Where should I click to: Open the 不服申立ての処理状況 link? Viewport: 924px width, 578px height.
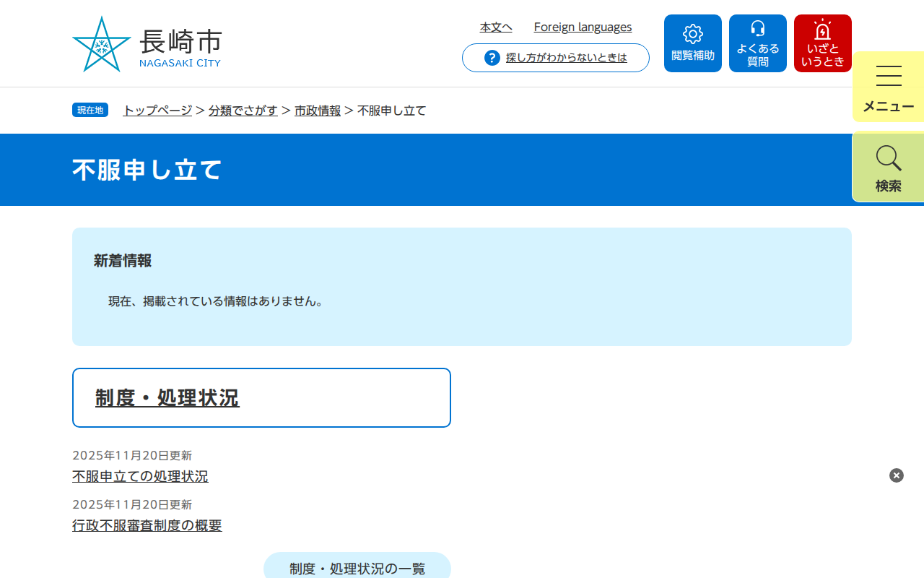tap(139, 476)
